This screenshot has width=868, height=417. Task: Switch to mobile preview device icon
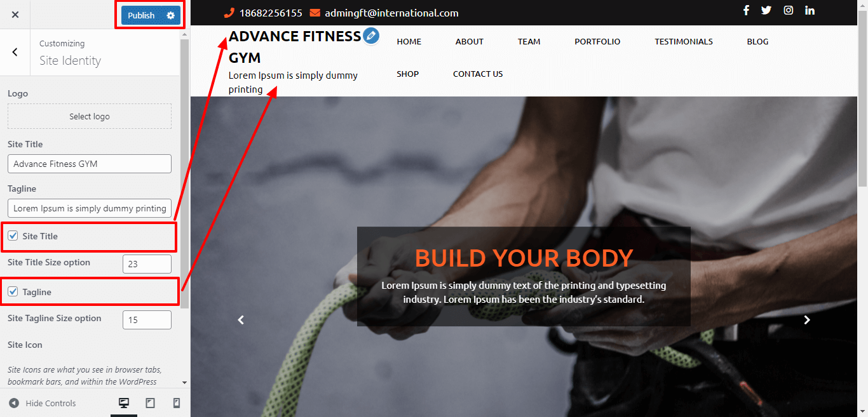(177, 403)
